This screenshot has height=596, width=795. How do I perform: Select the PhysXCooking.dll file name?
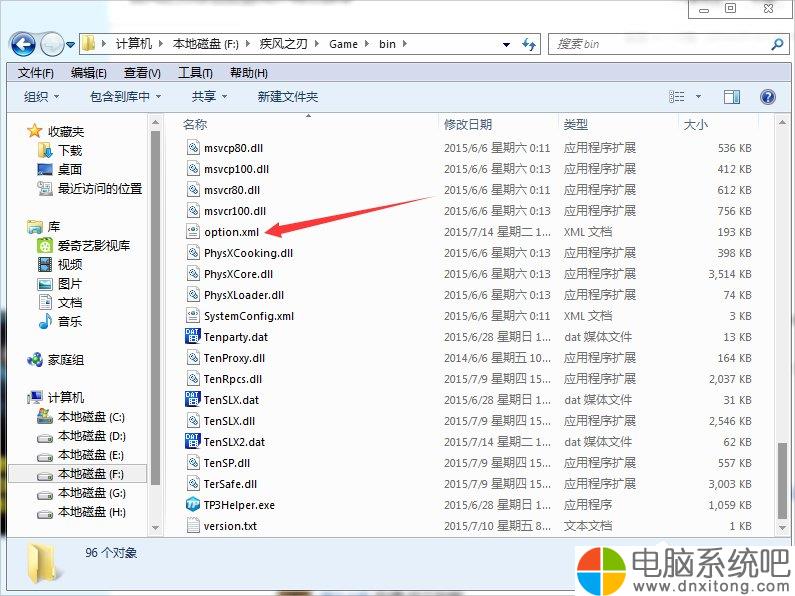pyautogui.click(x=248, y=253)
